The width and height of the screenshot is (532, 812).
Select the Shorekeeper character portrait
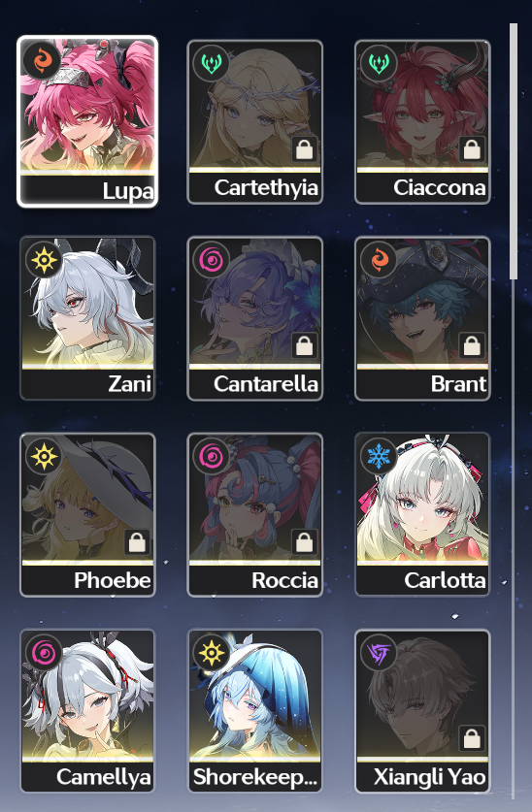pyautogui.click(x=255, y=710)
